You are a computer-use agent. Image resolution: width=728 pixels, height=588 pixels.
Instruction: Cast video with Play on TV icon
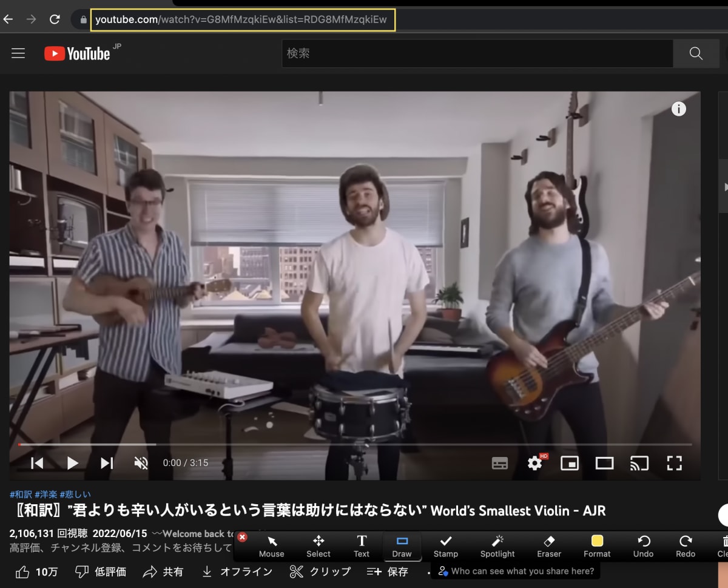coord(639,464)
